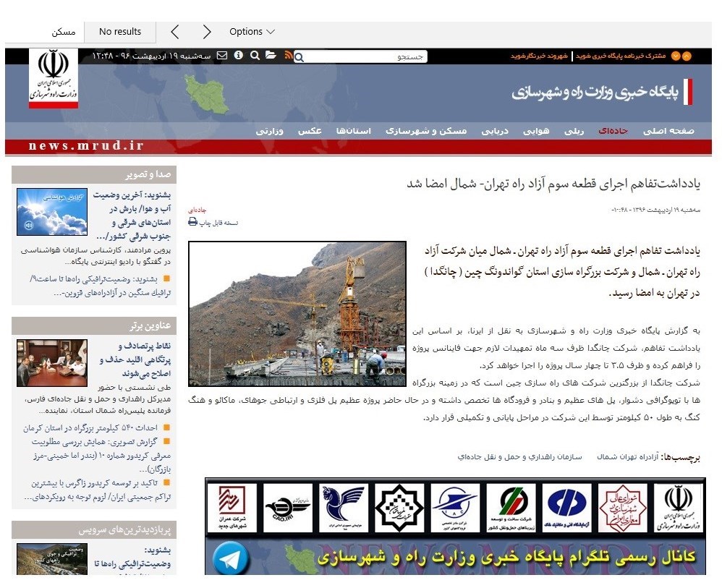Select the ریلی navigation tab

pos(574,131)
